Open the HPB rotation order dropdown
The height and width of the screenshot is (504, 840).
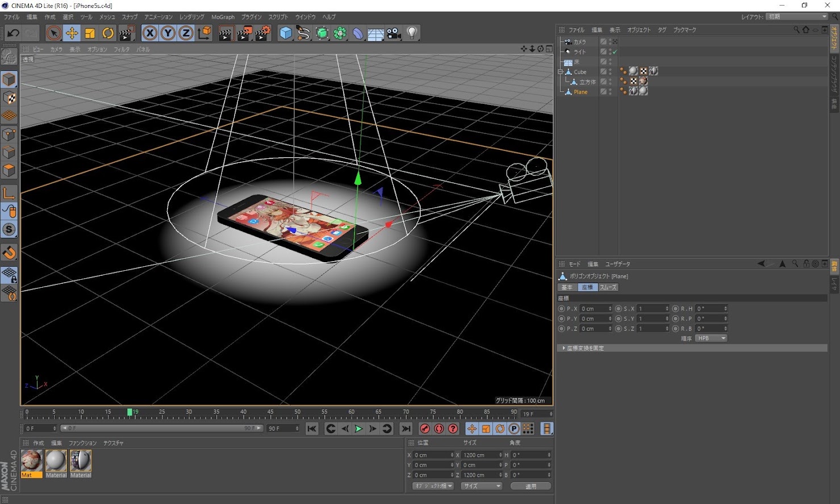pos(711,338)
